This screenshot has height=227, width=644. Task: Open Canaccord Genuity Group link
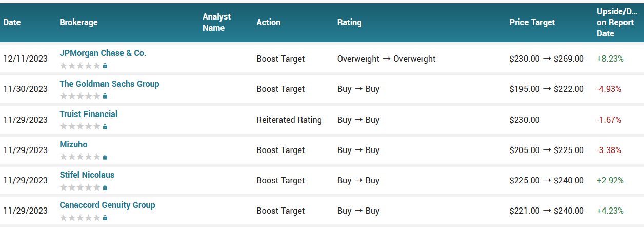pyautogui.click(x=107, y=205)
